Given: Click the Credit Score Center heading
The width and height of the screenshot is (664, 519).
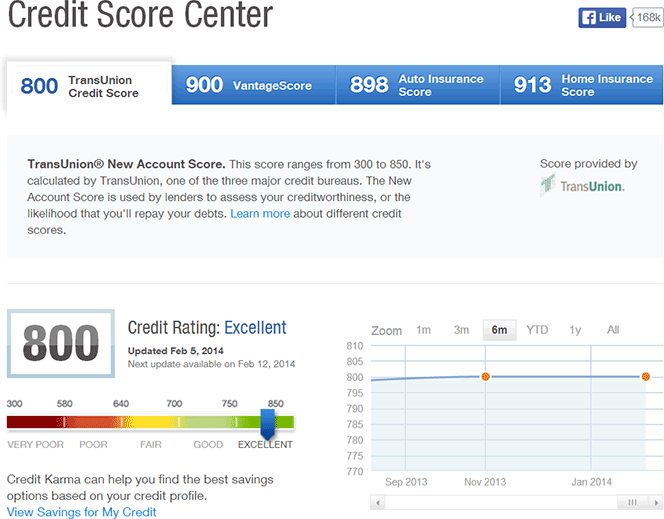Looking at the screenshot, I should coord(140,14).
